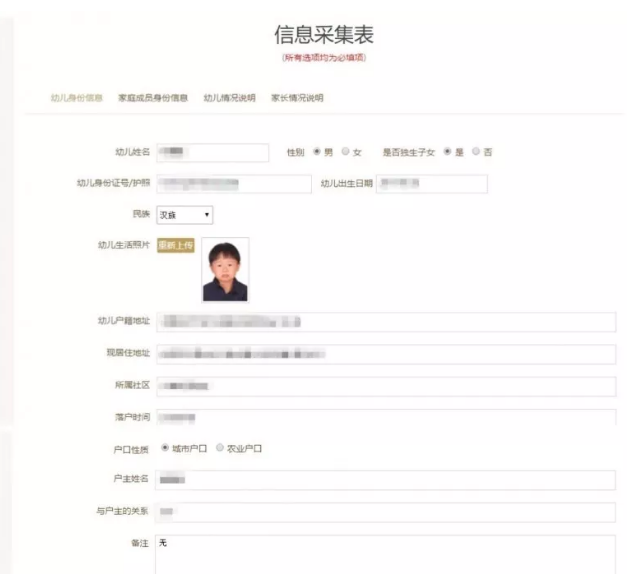The height and width of the screenshot is (574, 627).
Task: Select 农业户口 radio option
Action: pyautogui.click(x=220, y=449)
